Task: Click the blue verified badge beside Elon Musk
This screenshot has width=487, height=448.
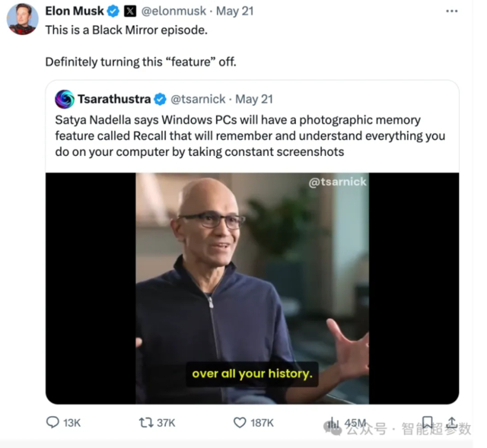Action: pos(113,11)
